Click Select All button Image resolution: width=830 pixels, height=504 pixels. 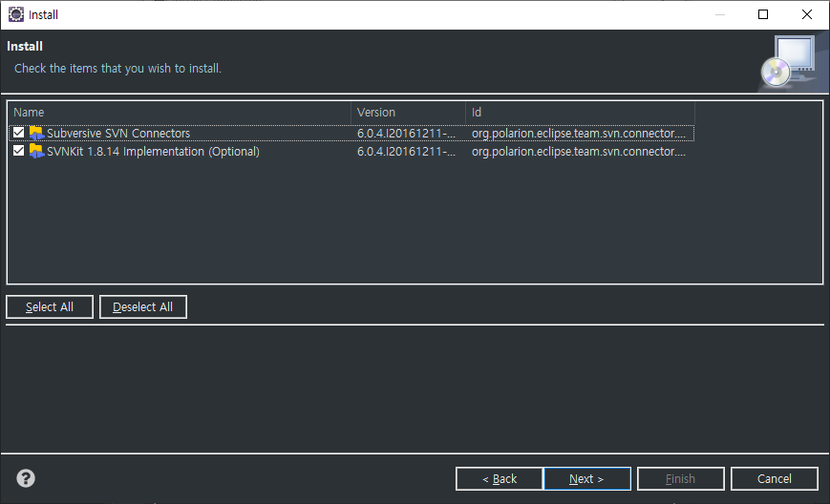[x=50, y=306]
